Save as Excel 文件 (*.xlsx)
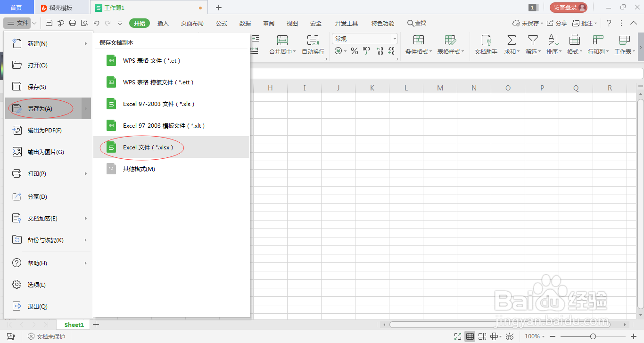Viewport: 644px width, 343px height. tap(171, 147)
